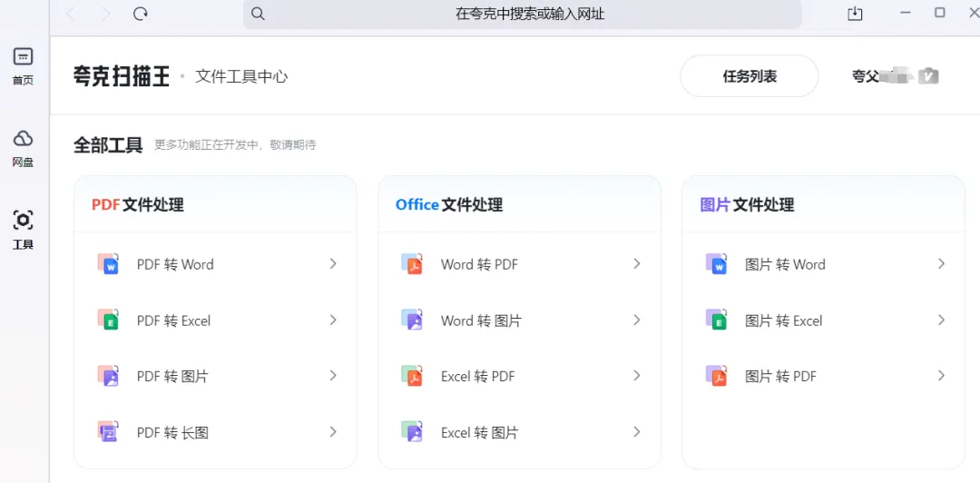The height and width of the screenshot is (483, 980).
Task: Select the PDF 转 Excel label
Action: [173, 321]
